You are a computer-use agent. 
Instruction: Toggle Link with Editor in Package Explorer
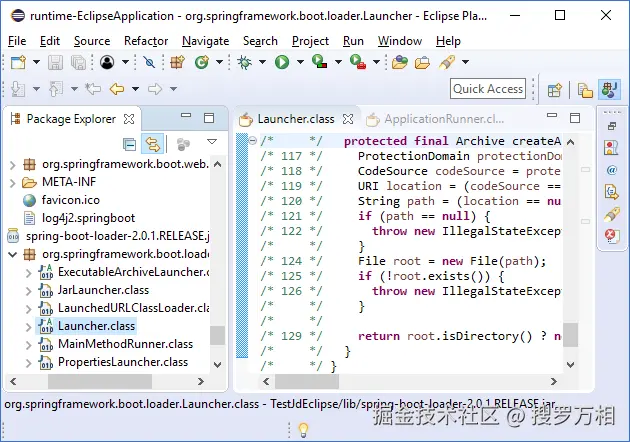tap(152, 144)
